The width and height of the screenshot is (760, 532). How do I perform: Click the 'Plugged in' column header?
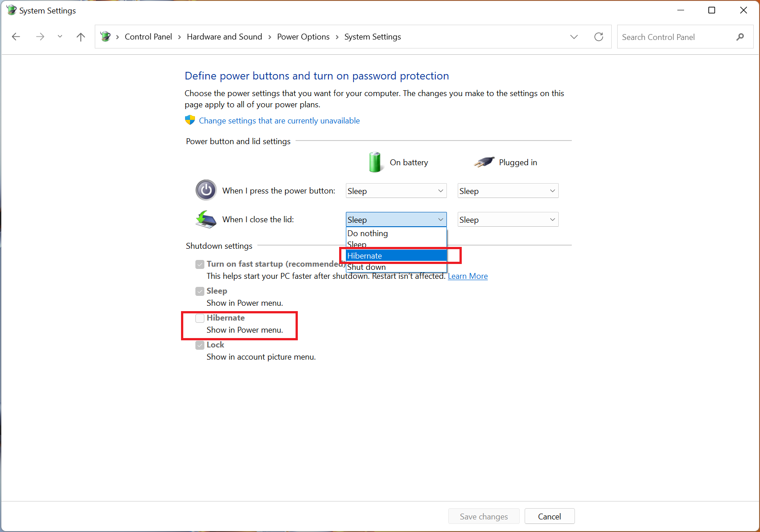pos(518,163)
